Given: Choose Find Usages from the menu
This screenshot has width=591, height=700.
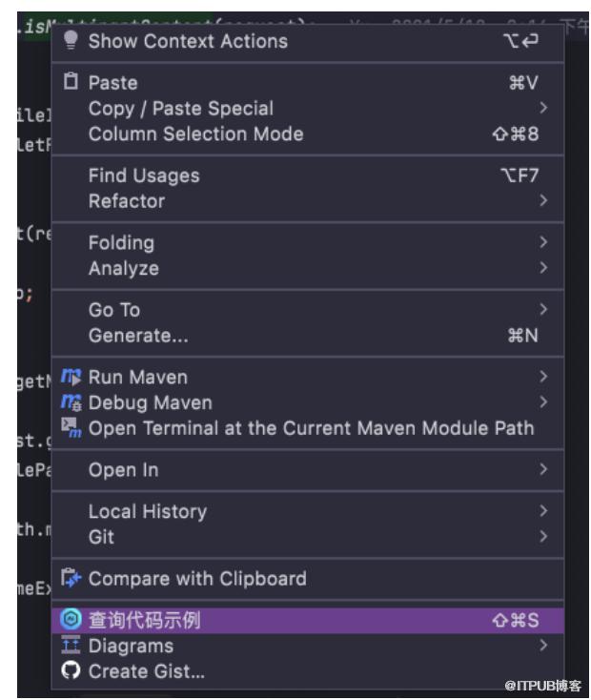Looking at the screenshot, I should coord(144,175).
